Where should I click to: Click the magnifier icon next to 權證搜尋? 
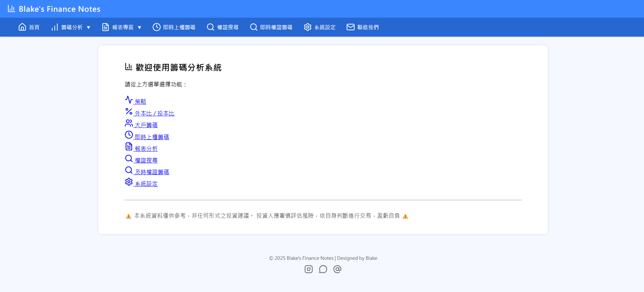210,27
